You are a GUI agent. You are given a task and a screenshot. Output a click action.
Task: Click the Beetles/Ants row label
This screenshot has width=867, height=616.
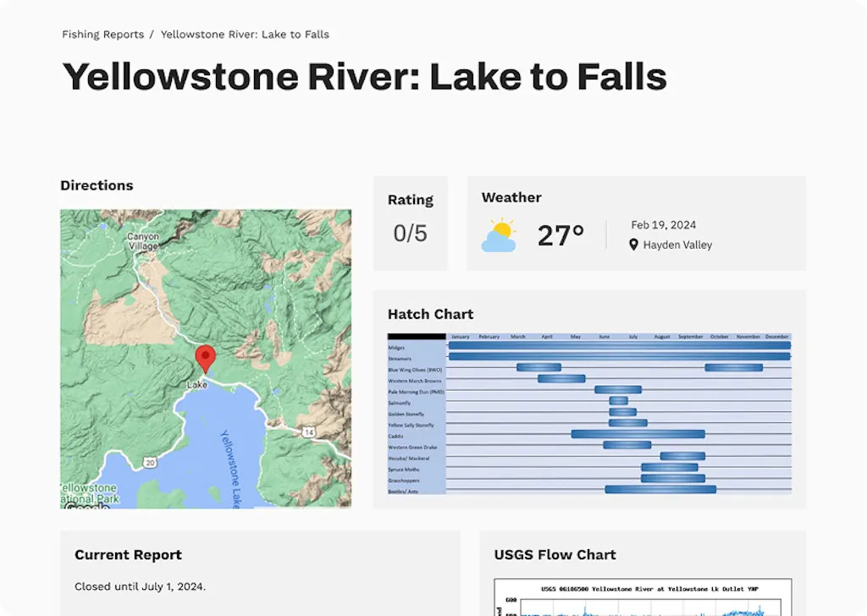[x=403, y=491]
